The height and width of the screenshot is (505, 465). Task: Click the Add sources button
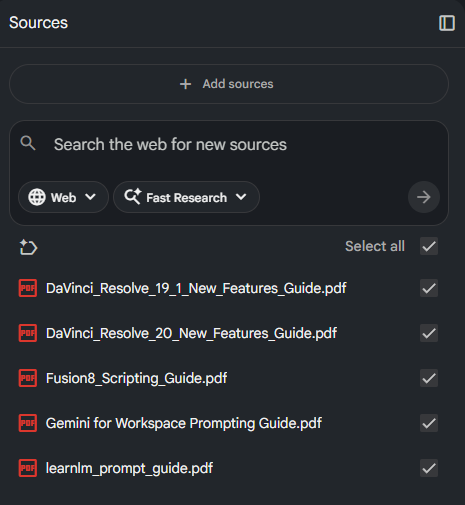229,84
